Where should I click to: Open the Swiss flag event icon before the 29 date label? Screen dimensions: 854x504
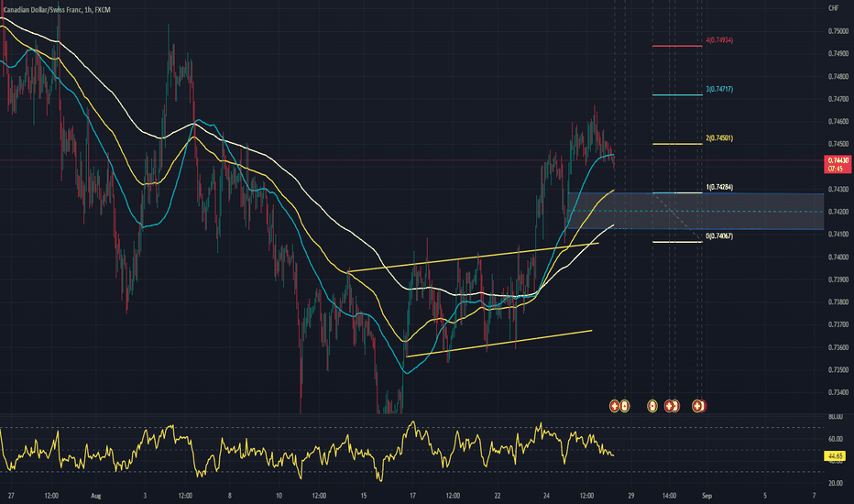coord(614,406)
